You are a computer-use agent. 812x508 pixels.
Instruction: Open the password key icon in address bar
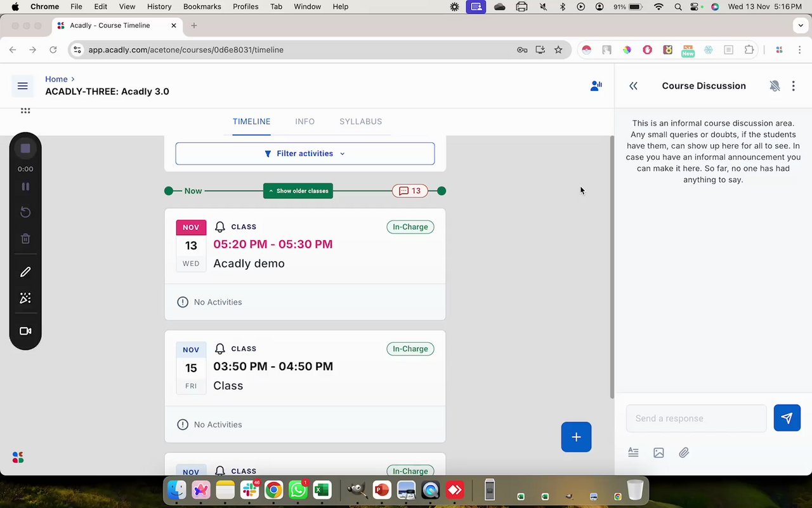tap(522, 50)
